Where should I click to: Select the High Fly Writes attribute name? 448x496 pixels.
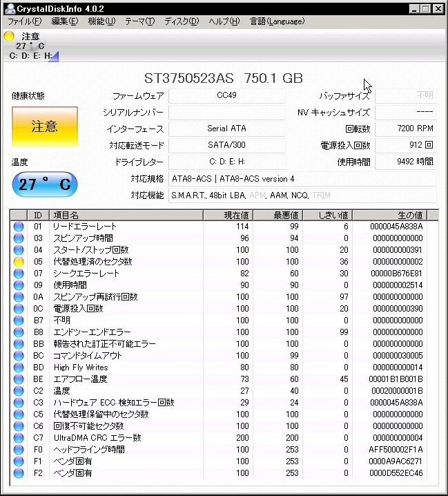click(81, 368)
